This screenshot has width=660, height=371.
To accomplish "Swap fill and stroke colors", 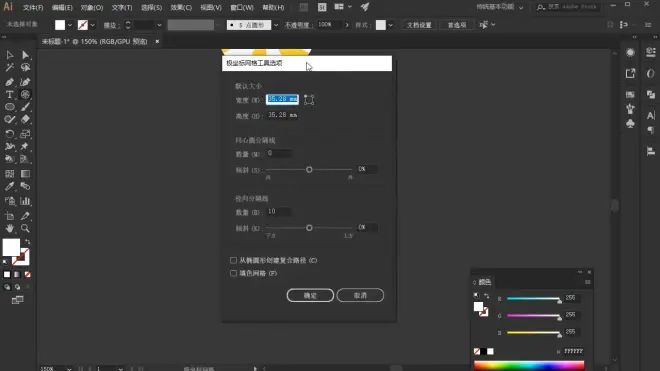I will 27,242.
